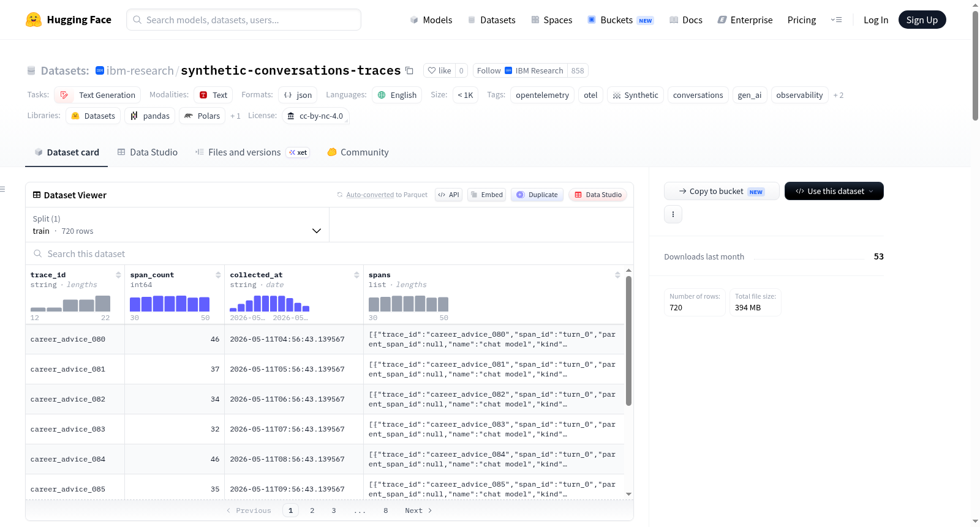This screenshot has width=980, height=527.
Task: Click the cc-by-nc-4.0 license tag
Action: [315, 116]
